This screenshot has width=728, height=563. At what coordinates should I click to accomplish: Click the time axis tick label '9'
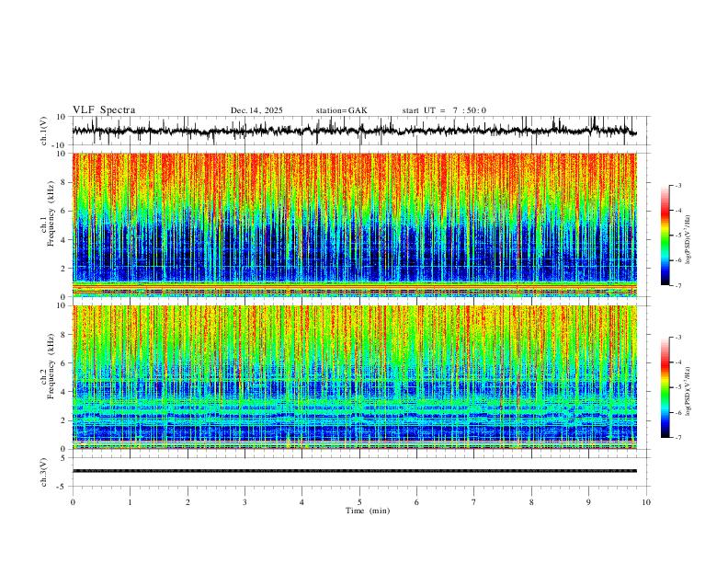[x=588, y=502]
